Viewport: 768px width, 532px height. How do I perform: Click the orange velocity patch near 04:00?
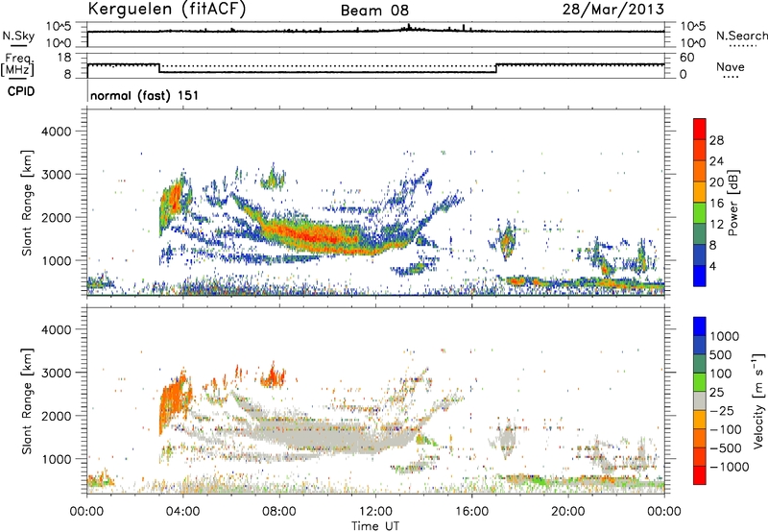coord(174,399)
